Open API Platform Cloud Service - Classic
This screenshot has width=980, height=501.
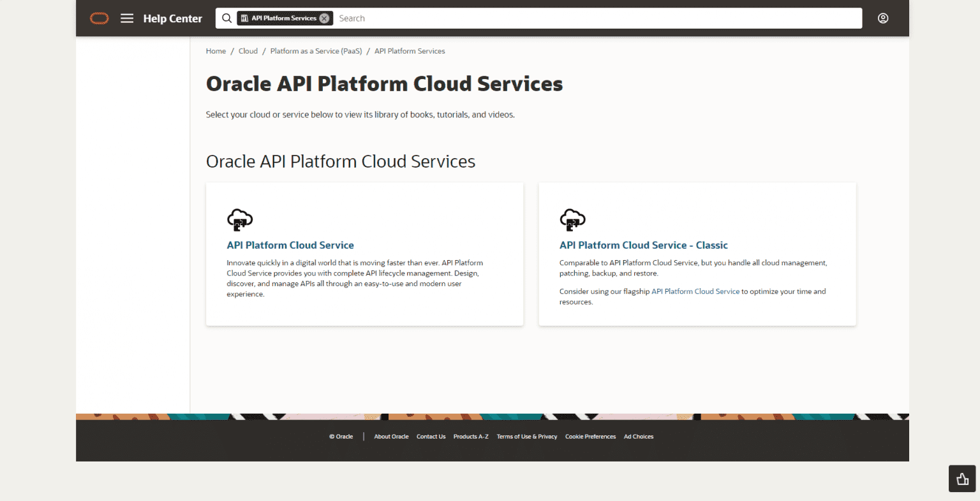(644, 245)
